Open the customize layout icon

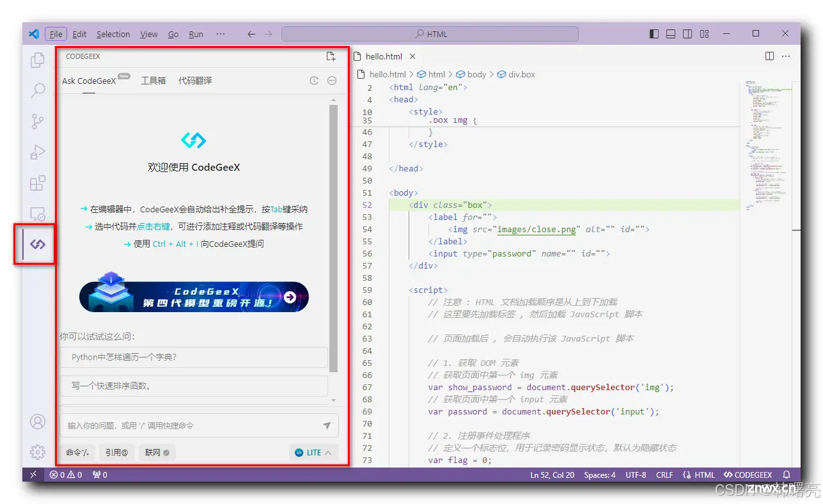point(704,34)
